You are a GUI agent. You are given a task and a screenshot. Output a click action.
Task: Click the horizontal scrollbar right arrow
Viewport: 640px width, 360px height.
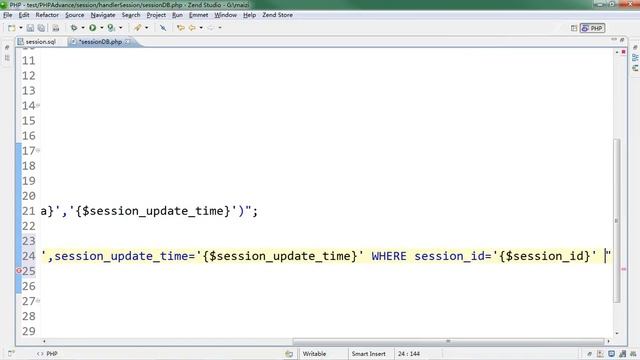point(609,341)
